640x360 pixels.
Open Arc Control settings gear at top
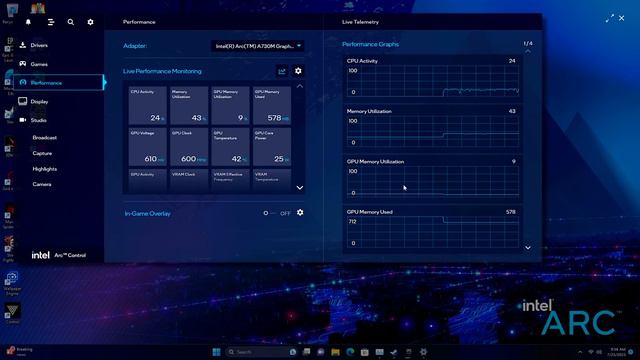[90, 22]
